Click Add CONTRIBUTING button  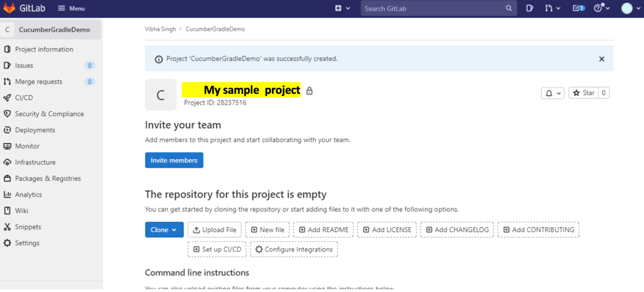pos(539,230)
